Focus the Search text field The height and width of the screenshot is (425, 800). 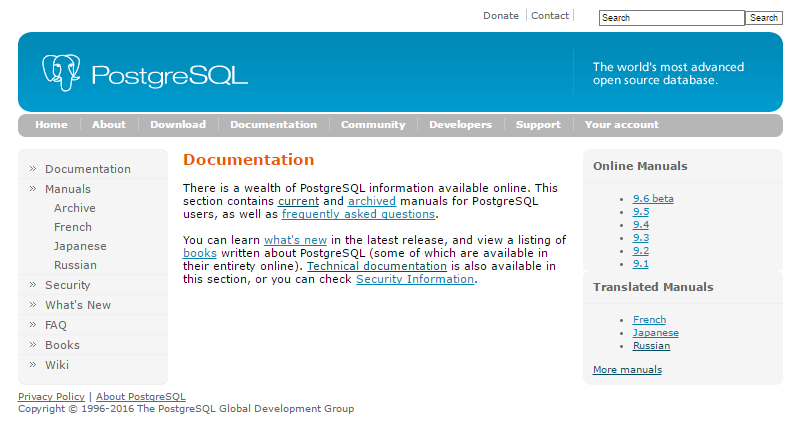pos(671,18)
